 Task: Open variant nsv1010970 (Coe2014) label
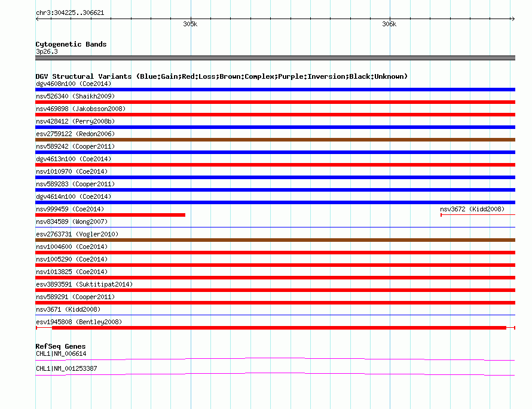click(x=72, y=171)
